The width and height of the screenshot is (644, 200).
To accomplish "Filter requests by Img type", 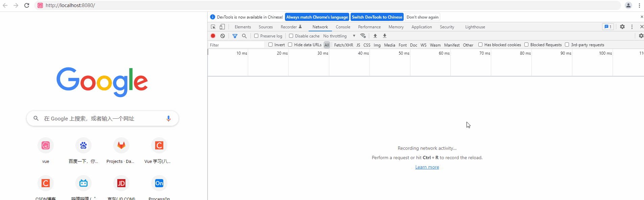I will pyautogui.click(x=377, y=45).
